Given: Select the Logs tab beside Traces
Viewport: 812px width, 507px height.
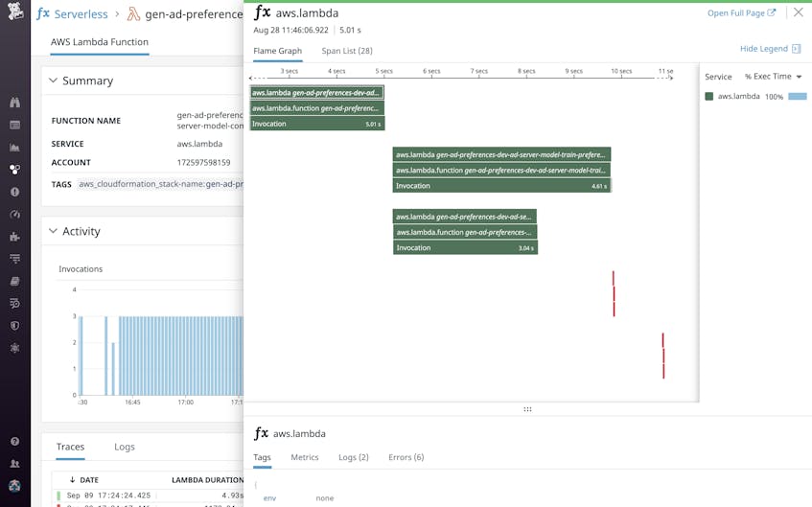Looking at the screenshot, I should (125, 447).
